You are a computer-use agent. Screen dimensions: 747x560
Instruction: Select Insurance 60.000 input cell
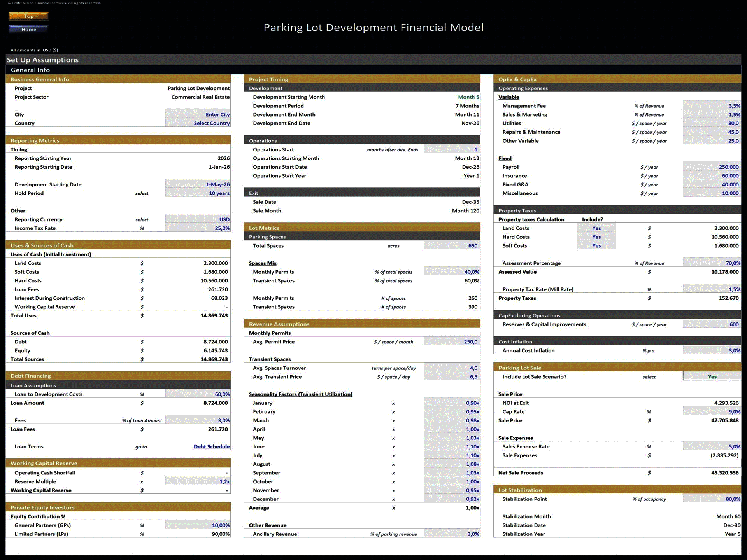coord(712,176)
